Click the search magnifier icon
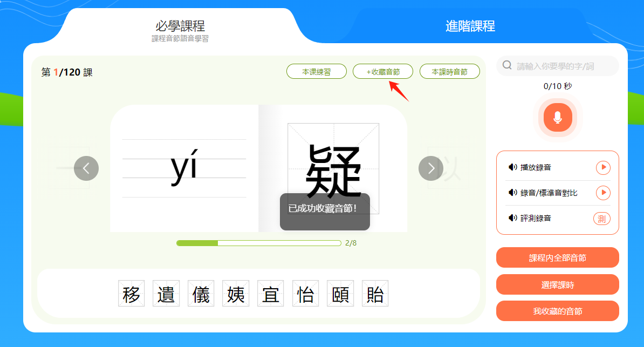This screenshot has width=644, height=347. pyautogui.click(x=507, y=66)
